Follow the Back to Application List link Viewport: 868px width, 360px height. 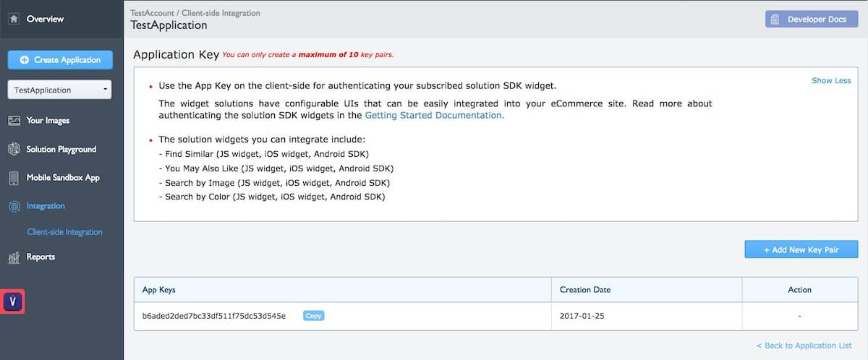click(807, 346)
